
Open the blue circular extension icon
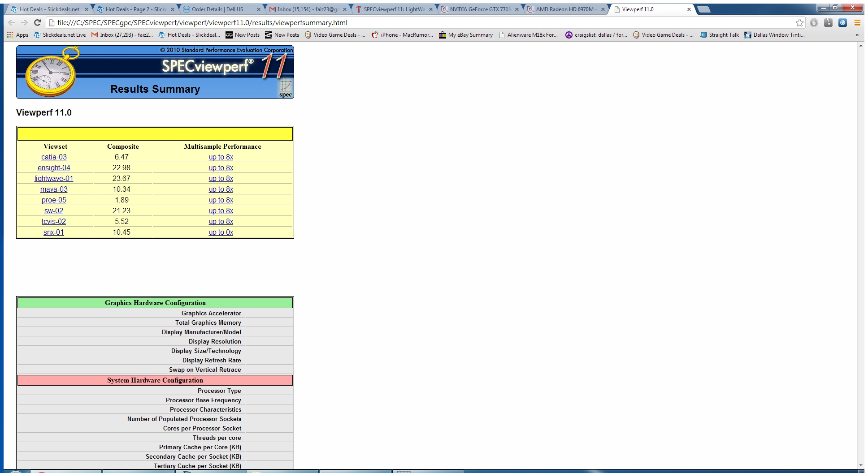click(842, 22)
